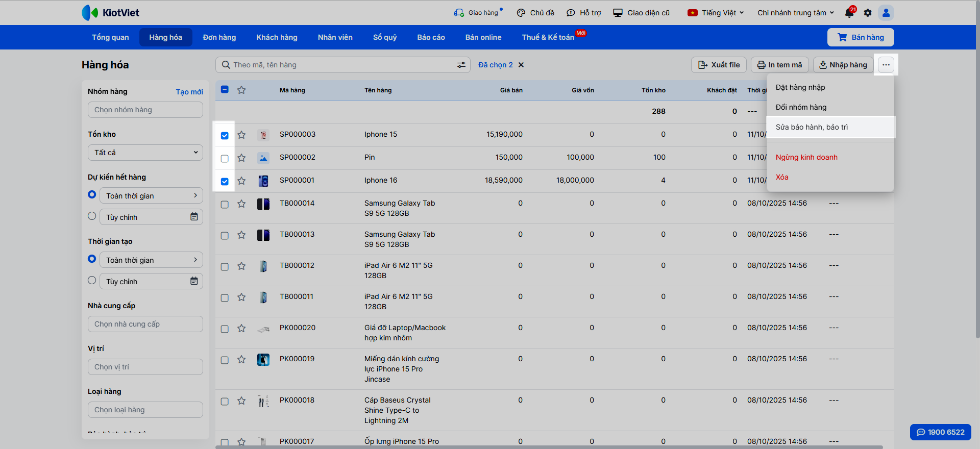Expand the Tồn kho Tất cả dropdown
Screen dimensions: 980x449
[145, 153]
